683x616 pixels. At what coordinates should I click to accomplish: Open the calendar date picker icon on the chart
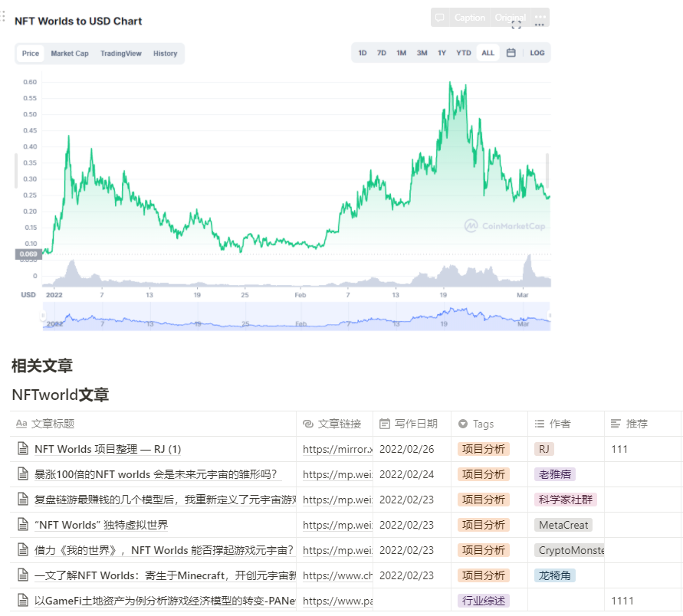[511, 53]
